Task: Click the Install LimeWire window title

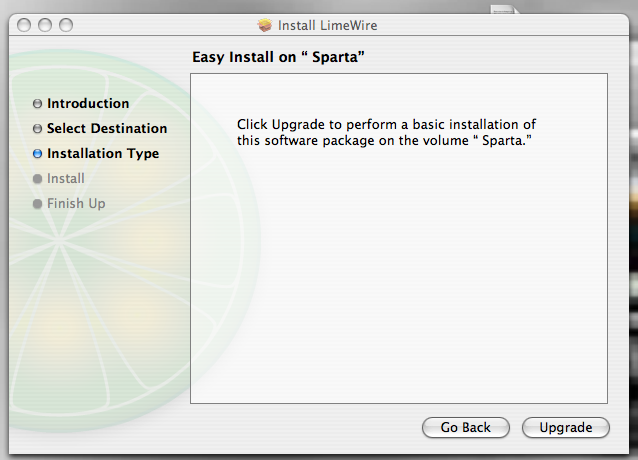Action: 328,24
